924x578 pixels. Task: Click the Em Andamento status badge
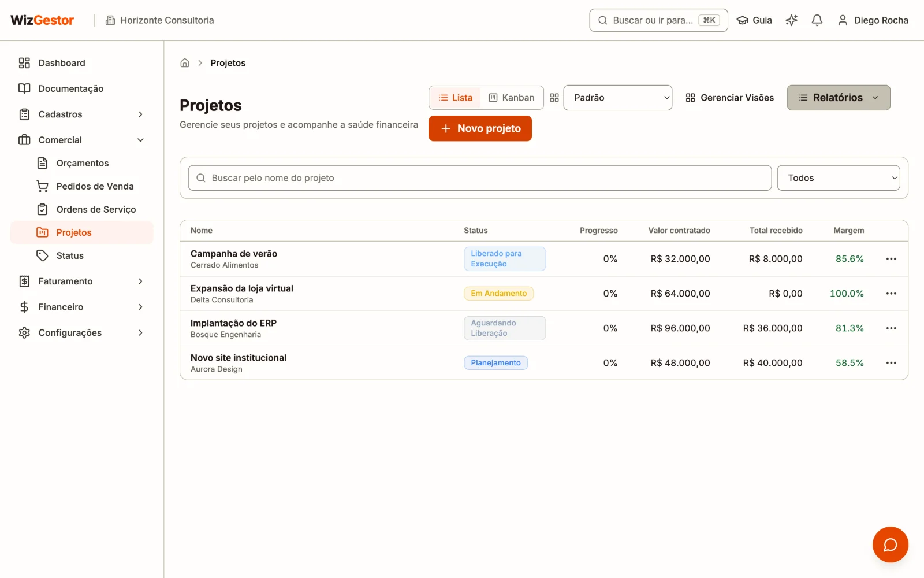pos(499,294)
